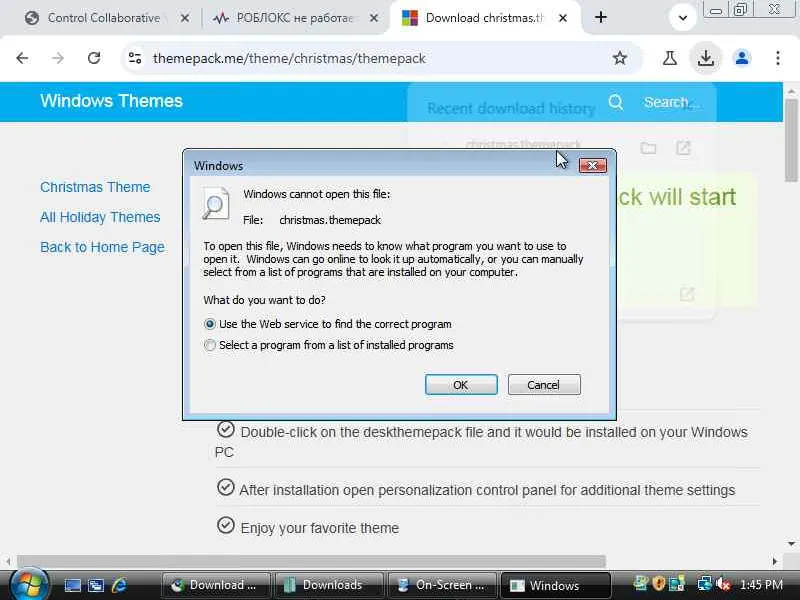Open the All Holiday Themes link
This screenshot has width=800, height=600.
[x=100, y=217]
